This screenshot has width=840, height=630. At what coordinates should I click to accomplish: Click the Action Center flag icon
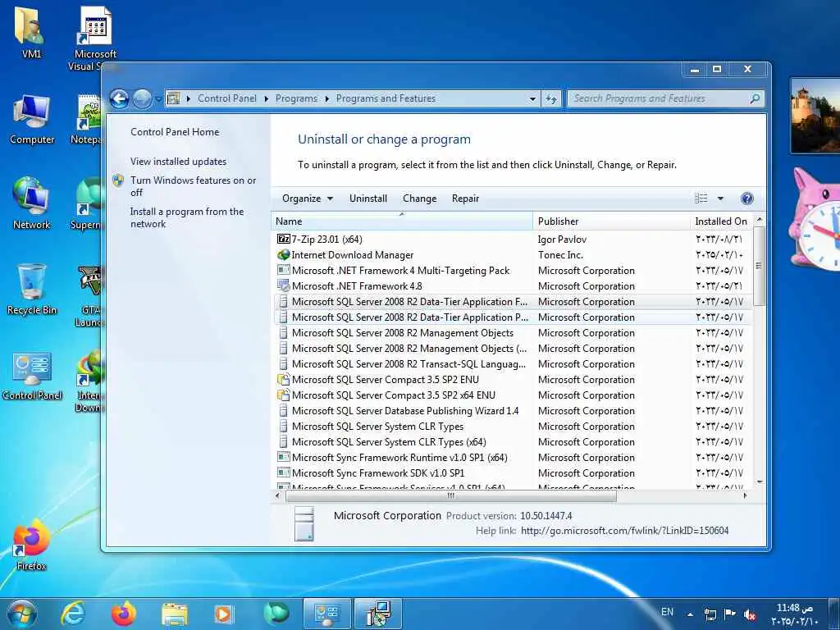[729, 614]
